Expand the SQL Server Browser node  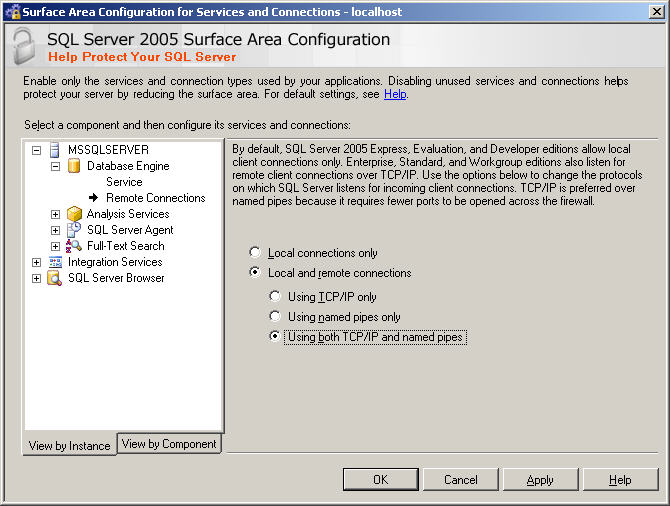click(x=37, y=278)
